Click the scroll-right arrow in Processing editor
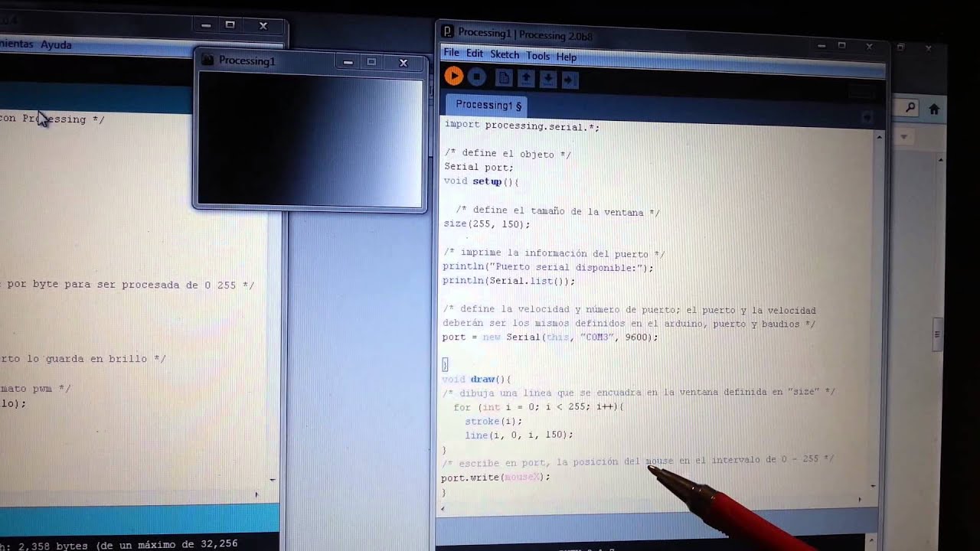980x551 pixels. click(859, 500)
